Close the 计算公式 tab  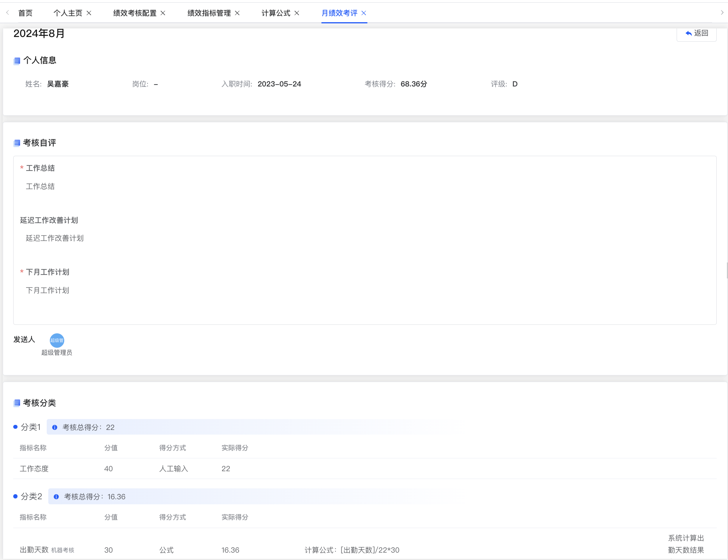[x=297, y=13]
